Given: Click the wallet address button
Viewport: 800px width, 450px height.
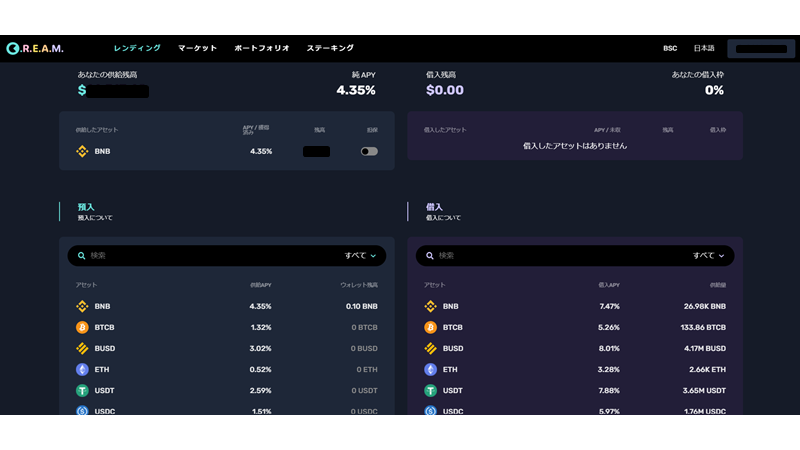Looking at the screenshot, I should point(761,49).
